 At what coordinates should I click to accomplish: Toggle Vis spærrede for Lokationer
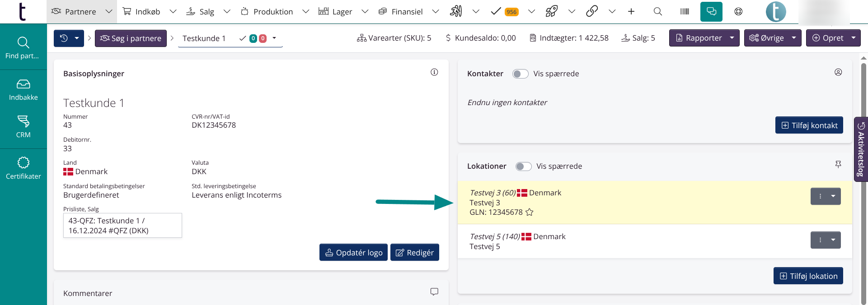click(x=523, y=166)
